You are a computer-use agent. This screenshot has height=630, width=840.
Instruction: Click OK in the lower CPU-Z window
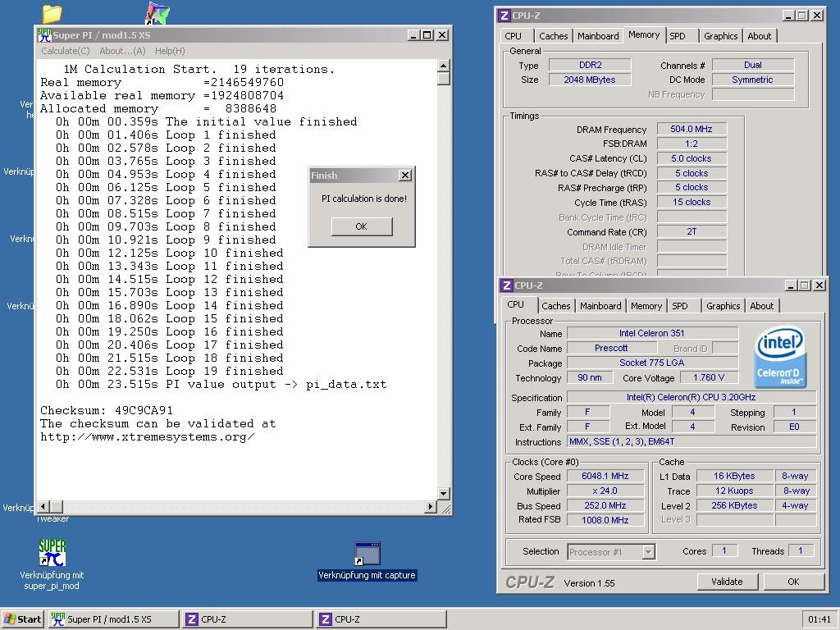(x=793, y=582)
